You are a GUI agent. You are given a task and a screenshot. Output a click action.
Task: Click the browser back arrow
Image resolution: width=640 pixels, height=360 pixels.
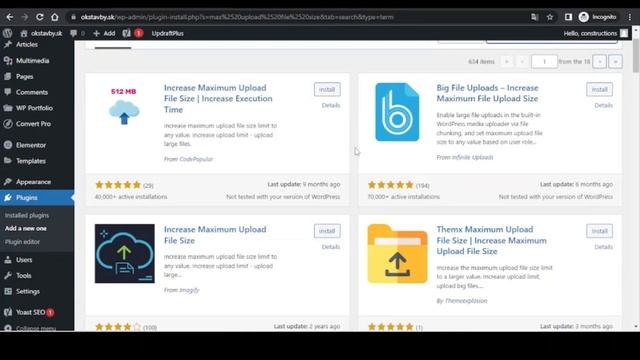tap(10, 17)
